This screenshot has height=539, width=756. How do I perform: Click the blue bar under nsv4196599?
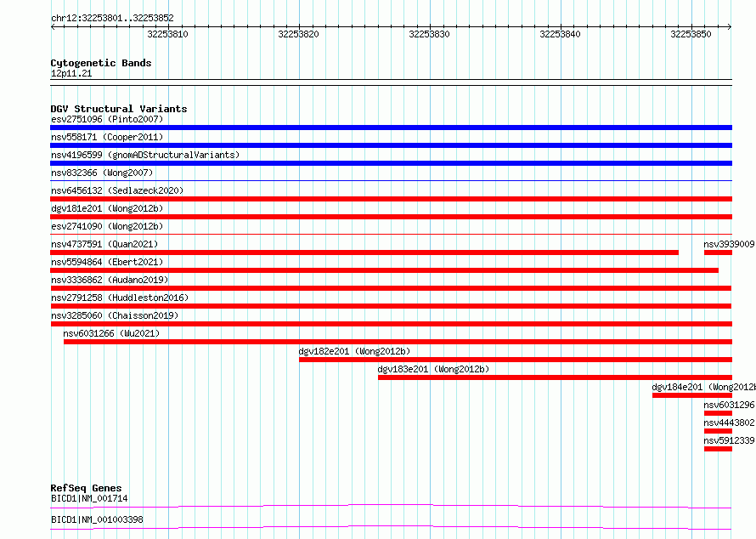tap(391, 163)
